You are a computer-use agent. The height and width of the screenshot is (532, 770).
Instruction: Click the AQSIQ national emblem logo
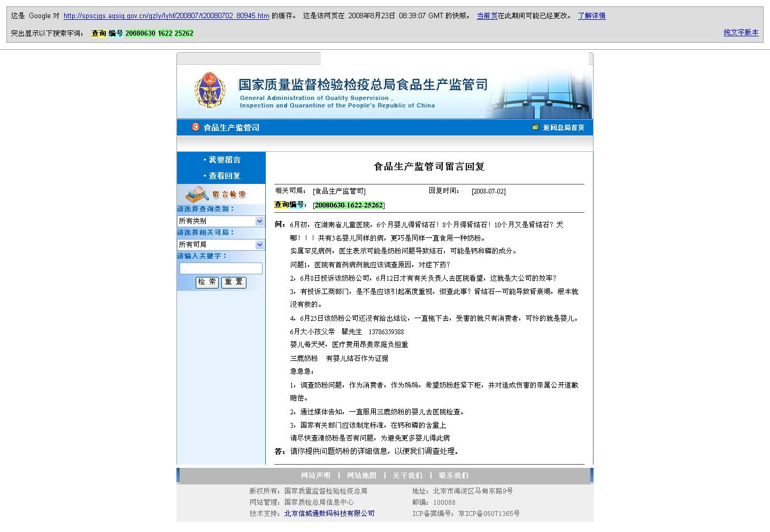[210, 90]
